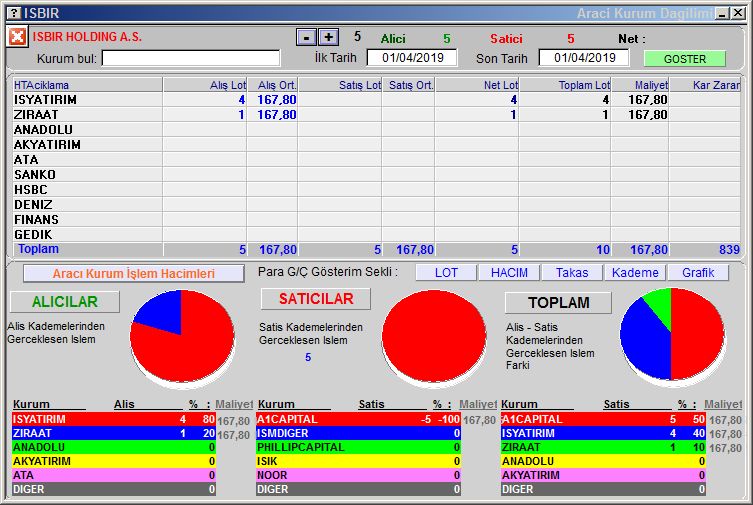Viewport: 753px width, 505px height.
Task: Click green ZIRAAT row in Toplam list
Action: (603, 447)
